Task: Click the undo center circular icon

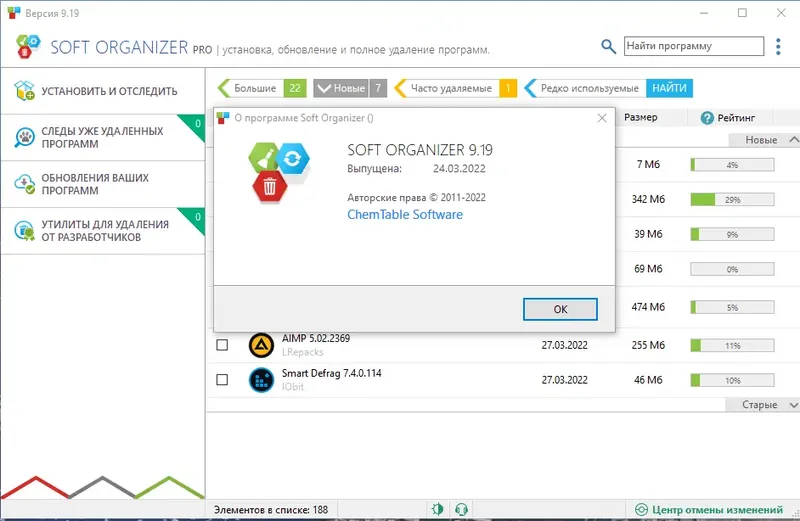Action: coord(641,509)
